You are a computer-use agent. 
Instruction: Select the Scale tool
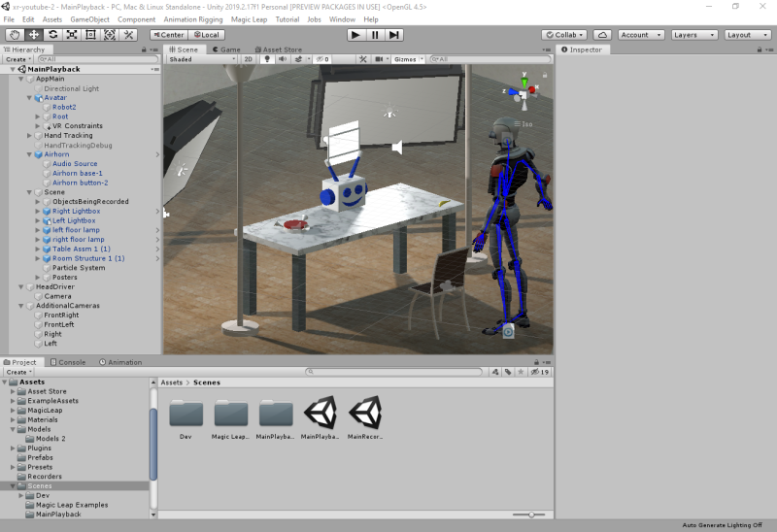click(71, 35)
